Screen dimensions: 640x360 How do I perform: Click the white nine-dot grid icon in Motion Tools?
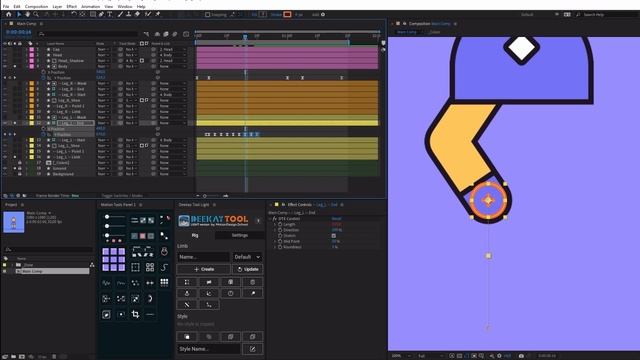point(164,282)
